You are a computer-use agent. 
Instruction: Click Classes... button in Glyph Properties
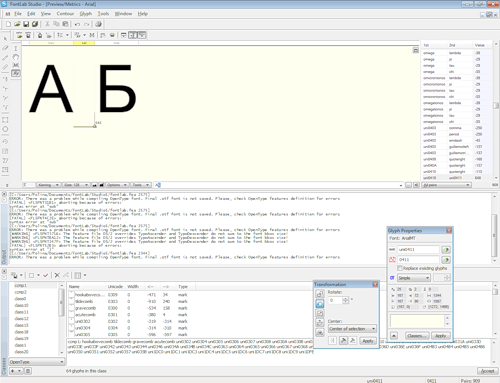[417, 336]
